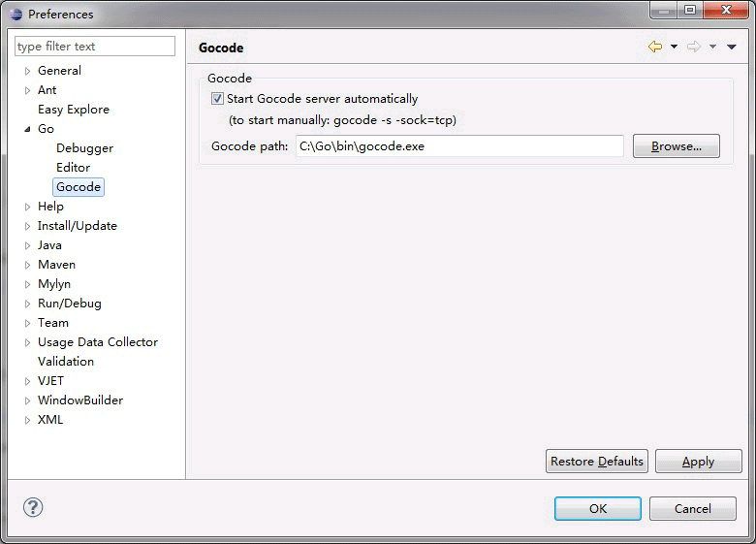Expand the WindowBuilder tree node

(27, 400)
